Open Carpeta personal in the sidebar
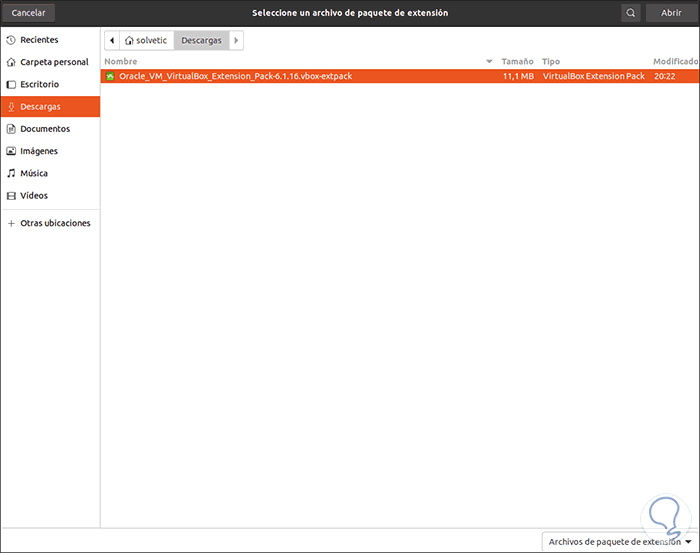700x553 pixels. 50,62
